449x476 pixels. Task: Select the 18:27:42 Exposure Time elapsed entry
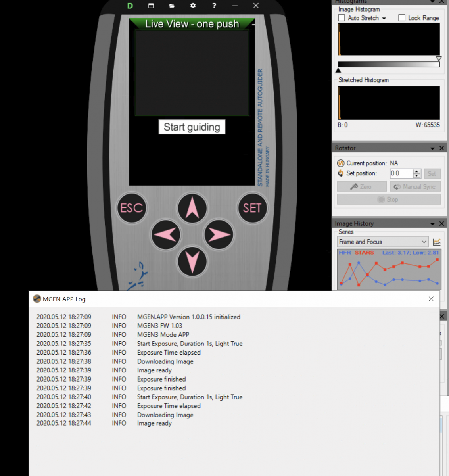click(119, 406)
